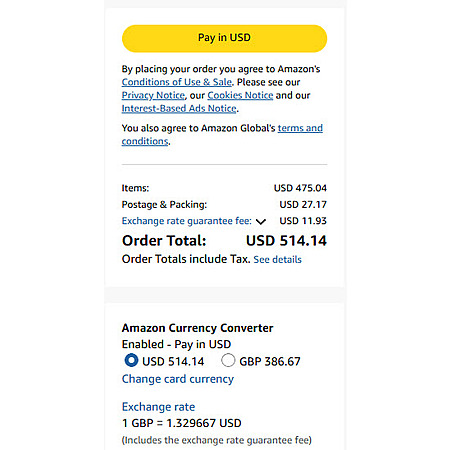450x450 pixels.
Task: Click the 1 GBP = 1.329667 USD text
Action: [x=182, y=423]
